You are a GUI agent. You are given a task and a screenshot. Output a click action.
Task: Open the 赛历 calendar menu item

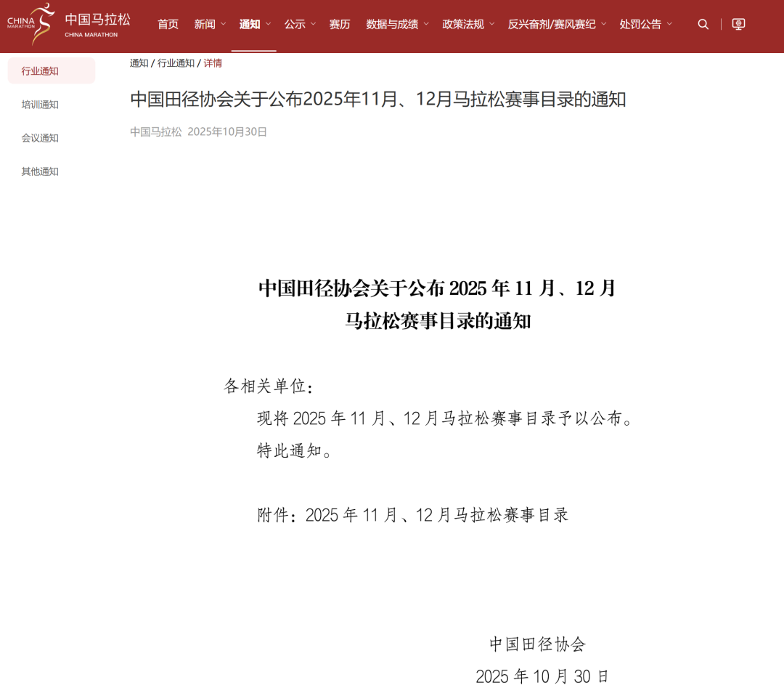pos(340,24)
